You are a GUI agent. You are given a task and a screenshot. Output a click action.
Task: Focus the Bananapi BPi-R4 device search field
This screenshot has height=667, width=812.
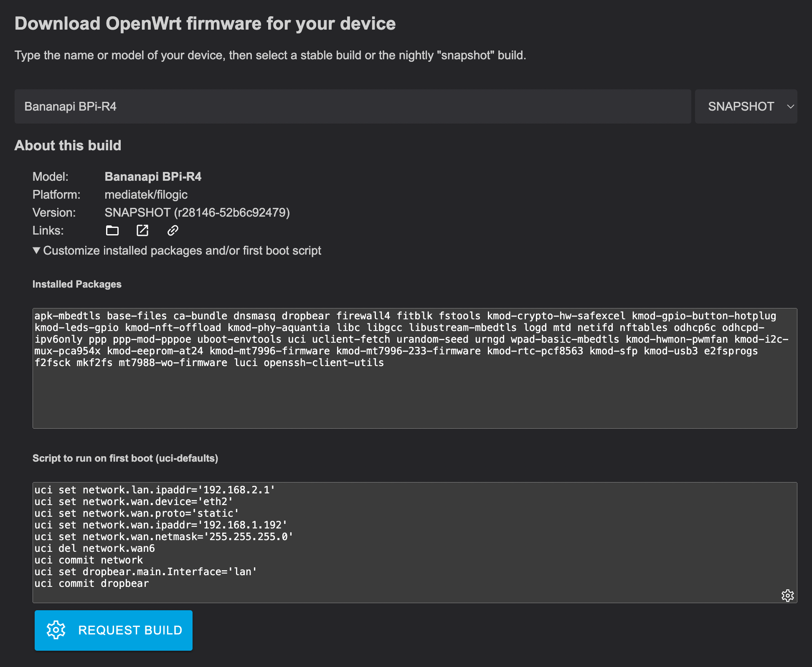(352, 106)
